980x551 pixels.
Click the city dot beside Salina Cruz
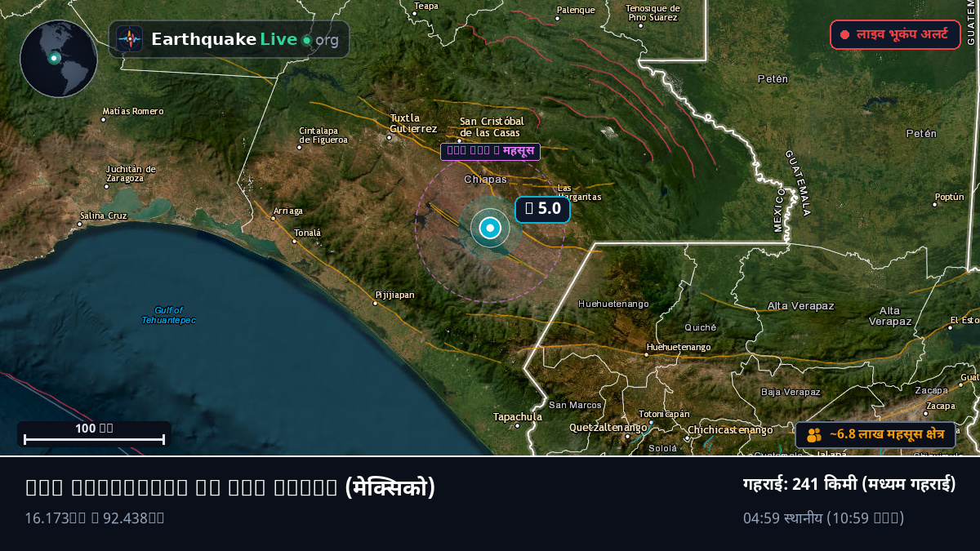(x=79, y=224)
